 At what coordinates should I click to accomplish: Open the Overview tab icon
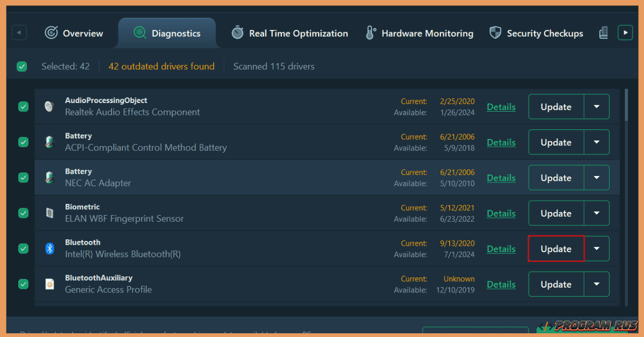click(x=51, y=33)
